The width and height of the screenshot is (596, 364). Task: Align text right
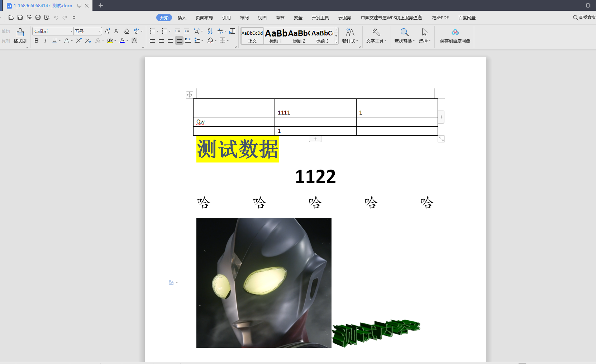pyautogui.click(x=170, y=40)
